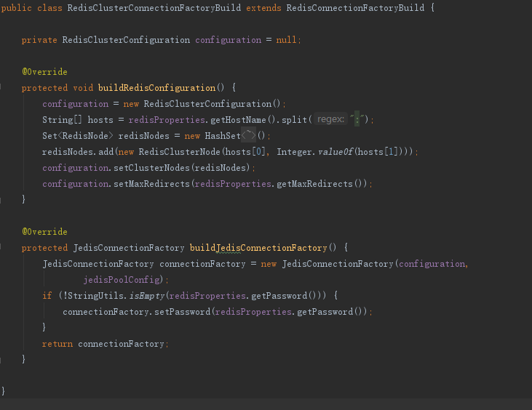Click the hosts variable in the String[] declaration

100,120
